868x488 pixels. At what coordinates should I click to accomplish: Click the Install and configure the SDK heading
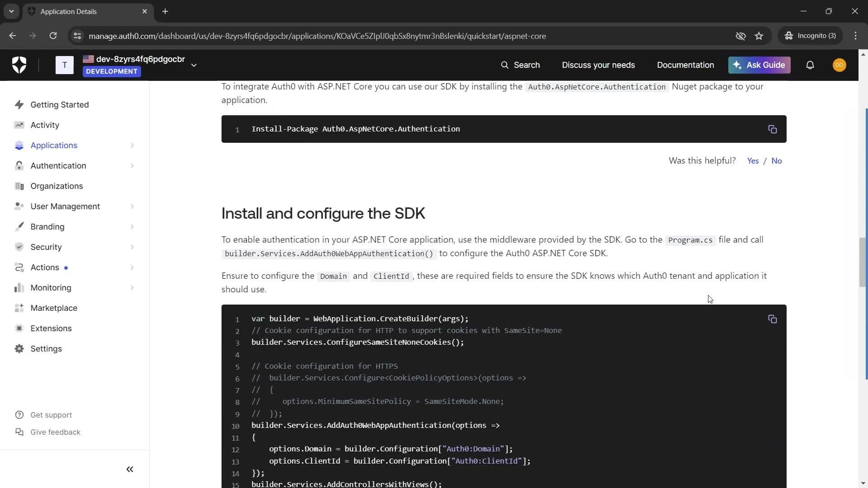323,213
